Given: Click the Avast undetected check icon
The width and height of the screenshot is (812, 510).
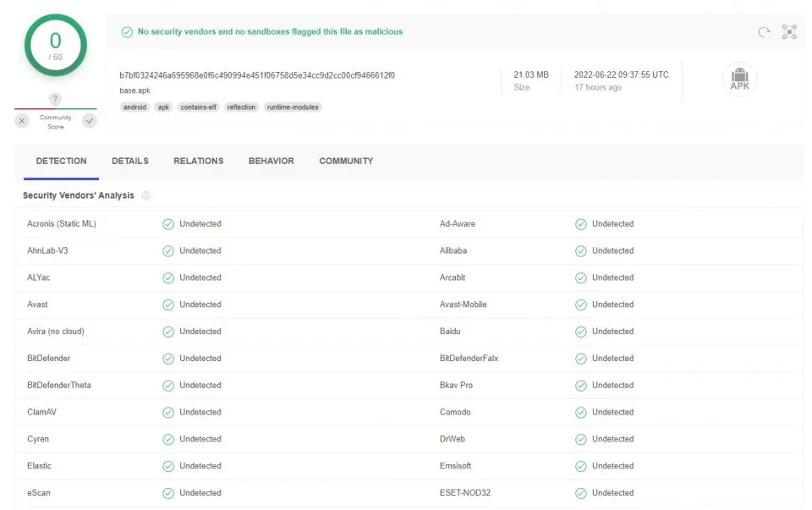Looking at the screenshot, I should coord(168,305).
